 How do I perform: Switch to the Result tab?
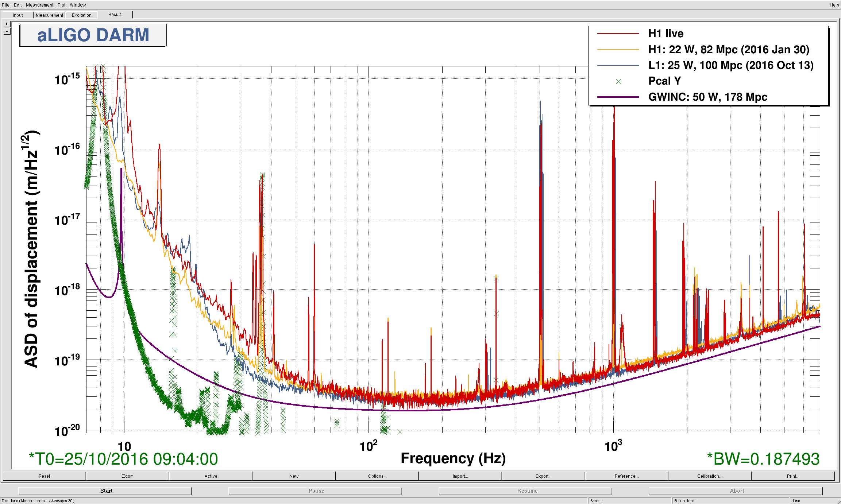[115, 15]
